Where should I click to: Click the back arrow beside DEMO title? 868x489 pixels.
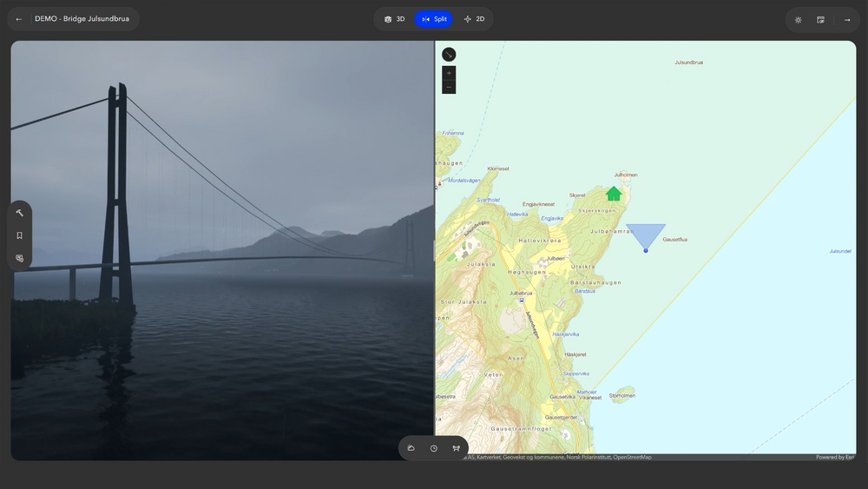pos(19,19)
